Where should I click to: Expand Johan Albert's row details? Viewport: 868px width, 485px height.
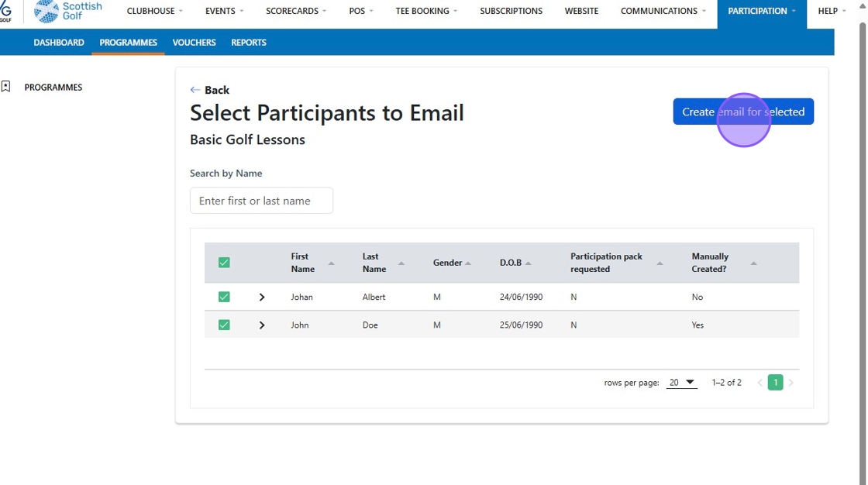pyautogui.click(x=262, y=297)
